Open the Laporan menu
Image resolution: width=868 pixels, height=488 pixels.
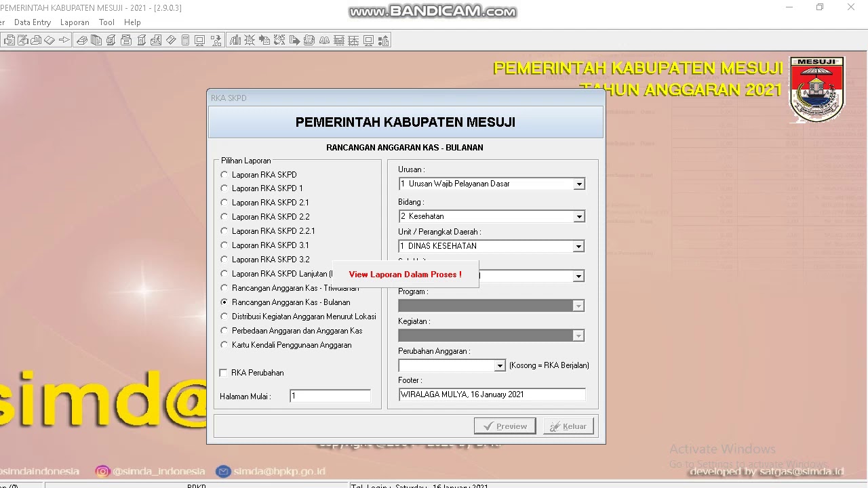pyautogui.click(x=75, y=22)
